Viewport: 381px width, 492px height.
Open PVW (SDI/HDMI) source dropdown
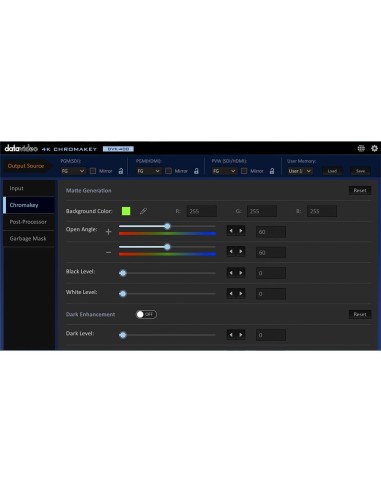[224, 171]
